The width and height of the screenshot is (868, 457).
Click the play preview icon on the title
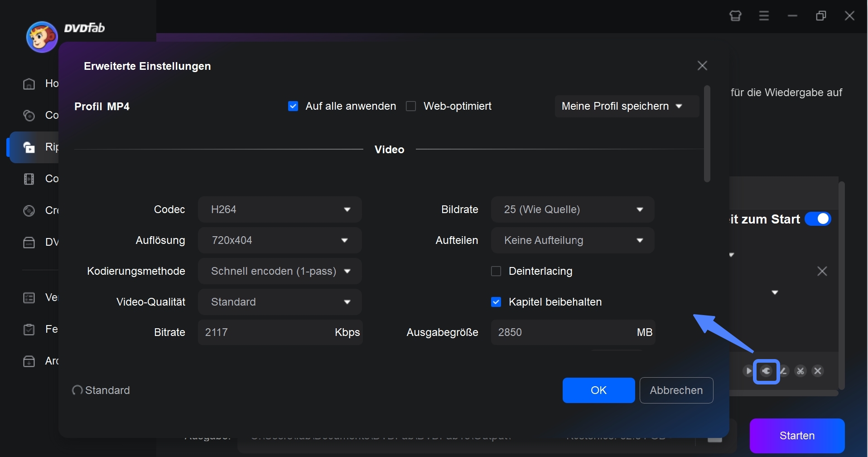click(x=748, y=371)
